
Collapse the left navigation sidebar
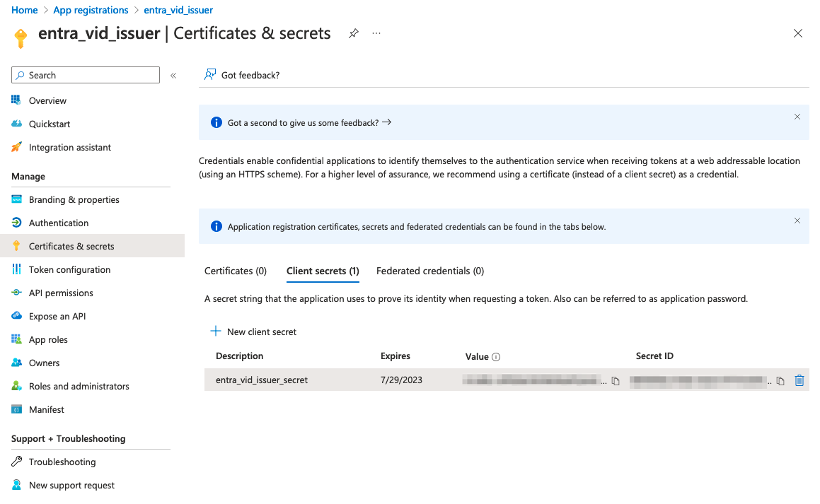[173, 76]
